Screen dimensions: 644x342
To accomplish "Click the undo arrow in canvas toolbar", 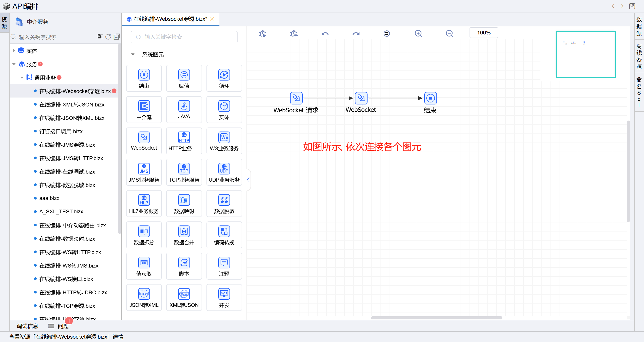I will (x=325, y=34).
